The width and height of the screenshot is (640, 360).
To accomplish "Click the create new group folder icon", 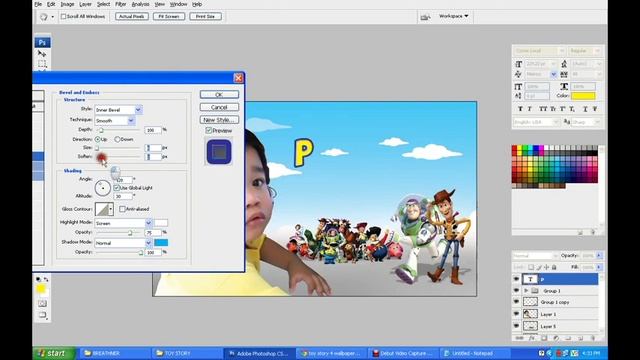I will coord(568,338).
